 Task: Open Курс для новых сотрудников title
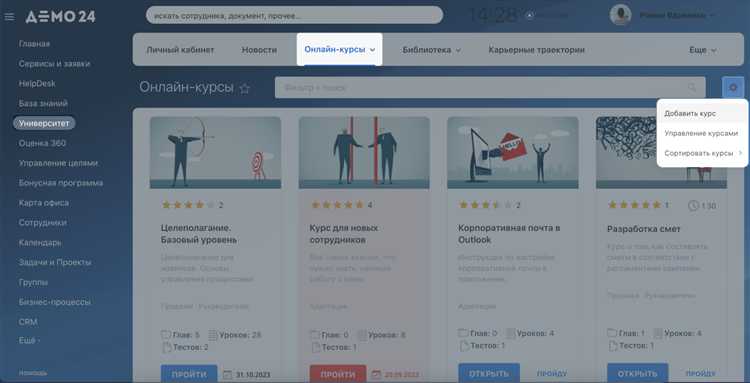point(344,234)
